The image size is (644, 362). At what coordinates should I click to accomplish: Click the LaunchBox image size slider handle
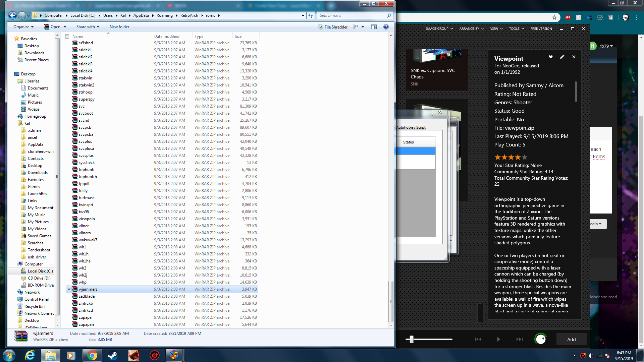412,339
